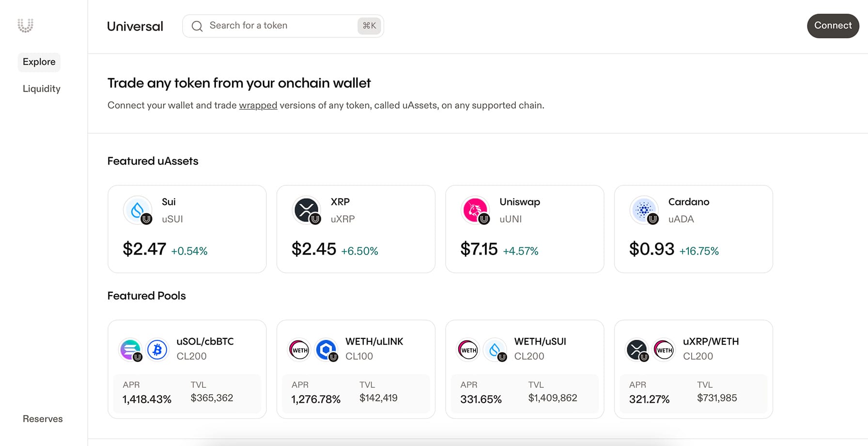Click the WETH icon in uXRP/WETH pool

664,349
